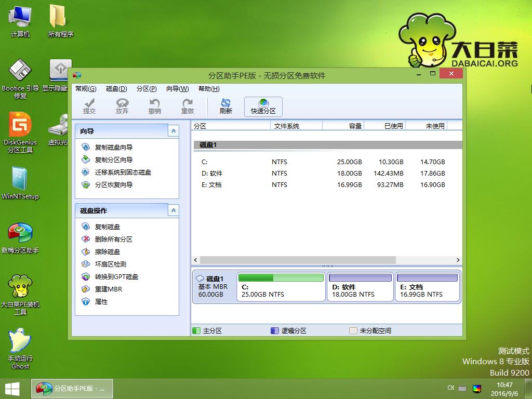Viewport: 532px width, 399px height.
Task: Undo last action with 撤销
Action: 154,107
